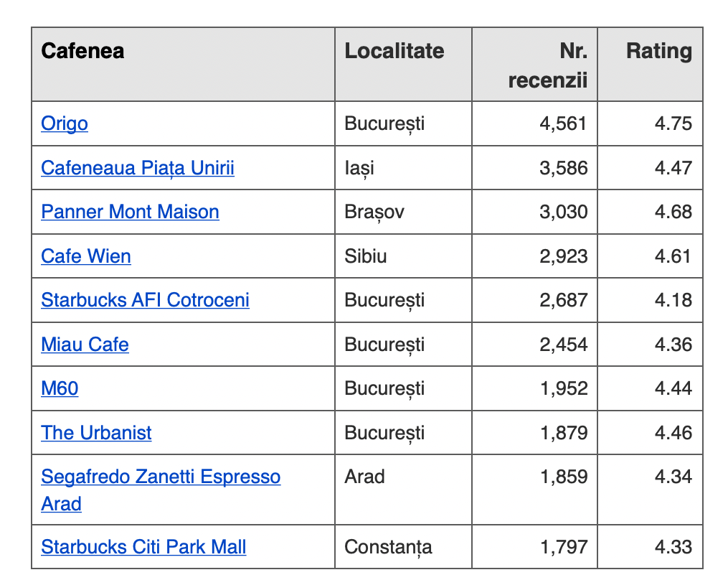This screenshot has height=580, width=728.
Task: Click Starbucks Citi Park Mall link
Action: click(143, 547)
